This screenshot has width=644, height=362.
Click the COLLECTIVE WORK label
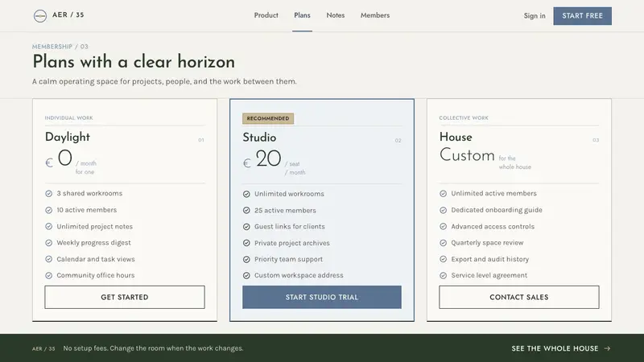(464, 117)
